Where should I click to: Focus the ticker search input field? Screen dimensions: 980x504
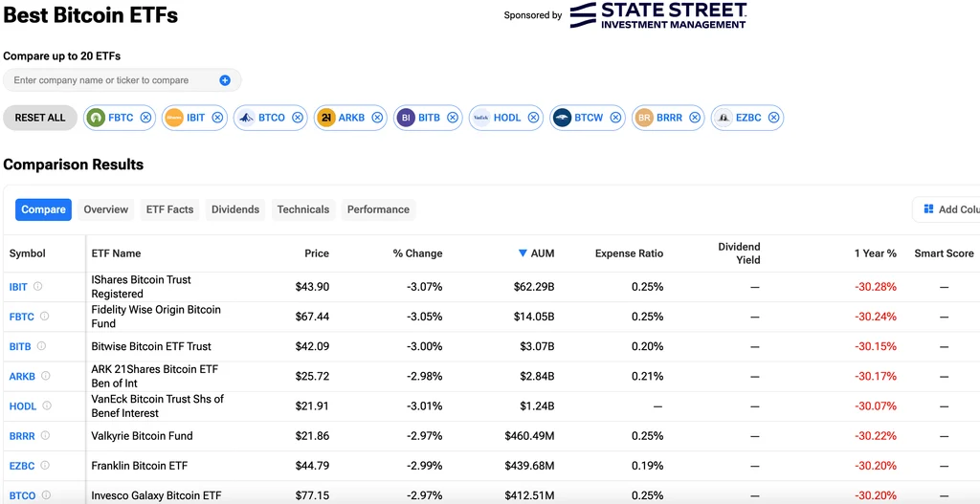[122, 80]
